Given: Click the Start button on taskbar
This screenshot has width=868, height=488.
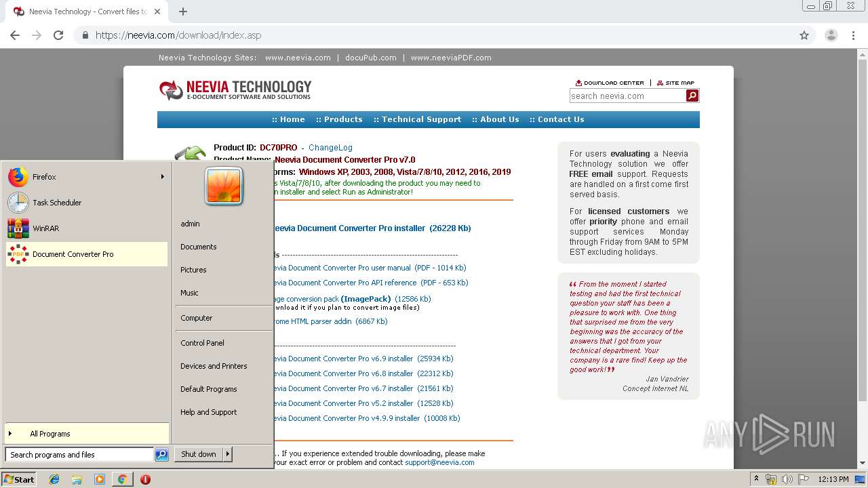Looking at the screenshot, I should pyautogui.click(x=19, y=479).
